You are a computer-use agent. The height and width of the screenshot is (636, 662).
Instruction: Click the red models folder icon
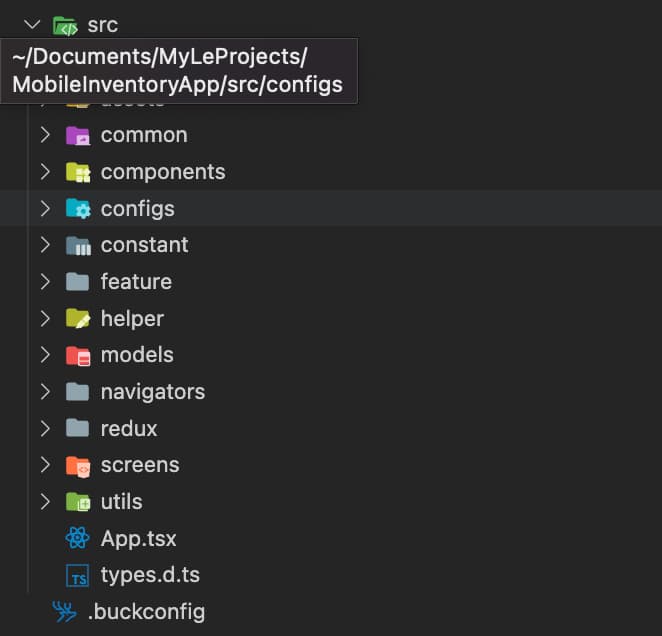pos(77,355)
